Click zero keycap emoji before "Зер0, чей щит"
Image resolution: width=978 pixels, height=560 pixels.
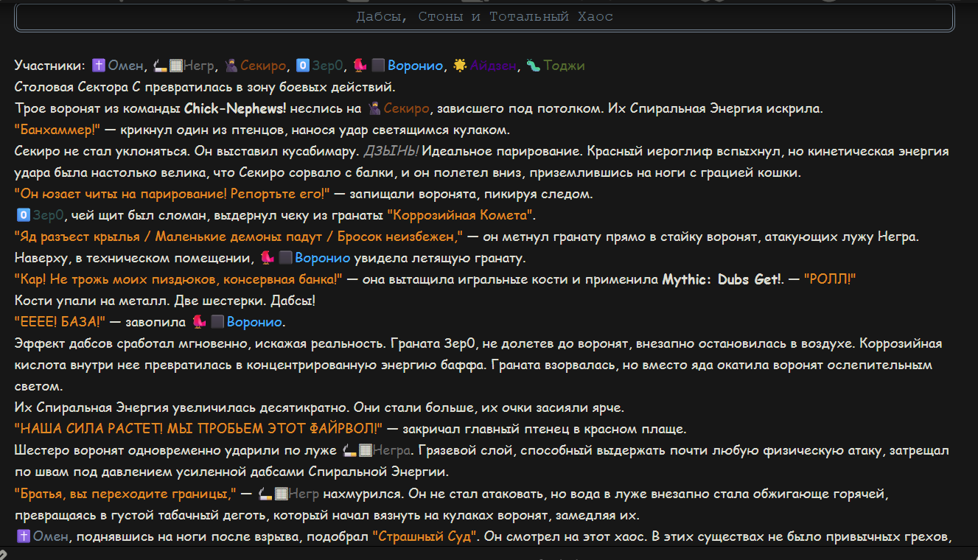22,216
